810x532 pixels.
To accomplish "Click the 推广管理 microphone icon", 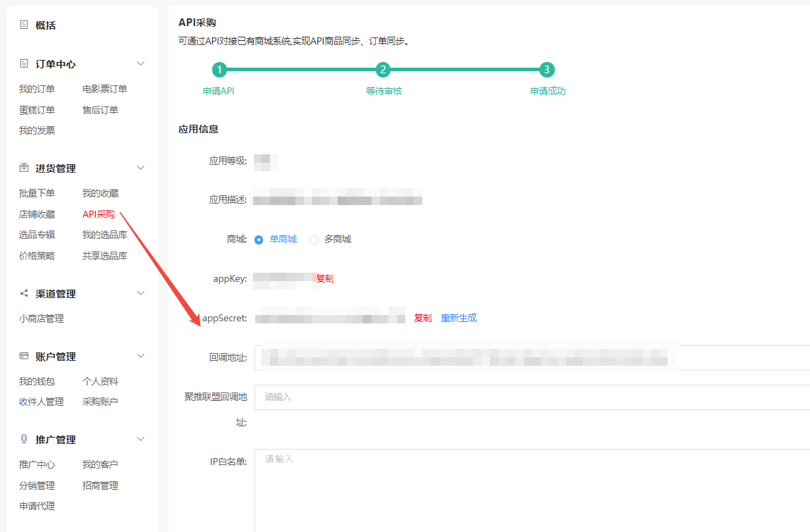I will (24, 439).
